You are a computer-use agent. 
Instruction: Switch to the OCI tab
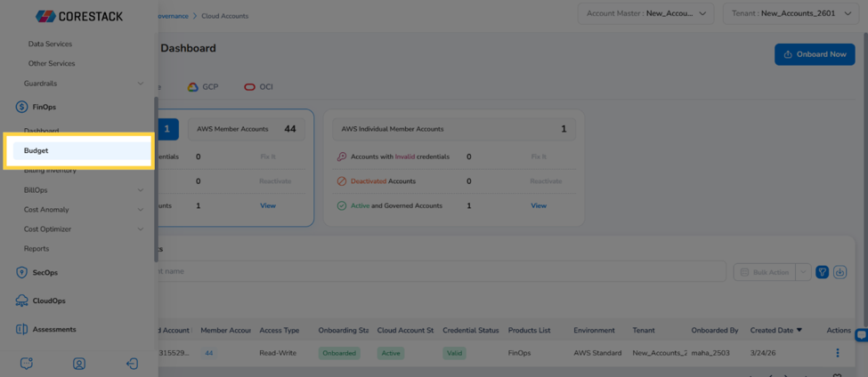[x=258, y=87]
